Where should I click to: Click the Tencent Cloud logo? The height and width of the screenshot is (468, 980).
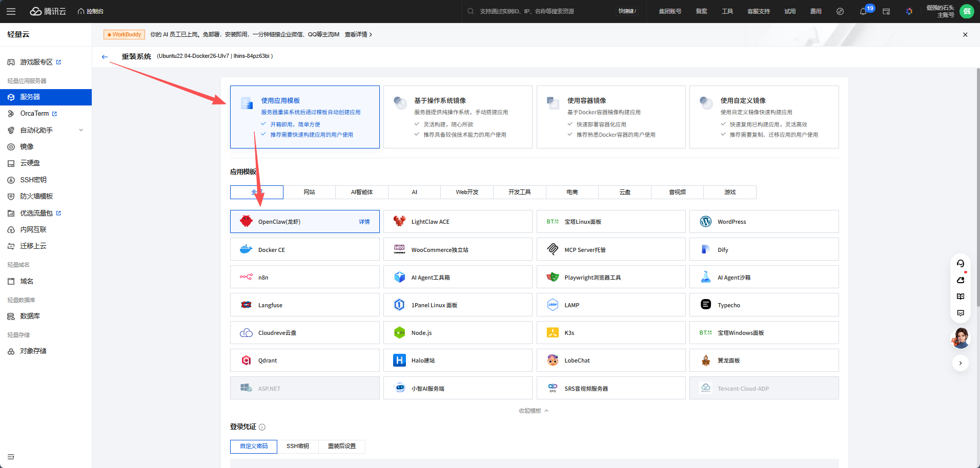pos(48,11)
